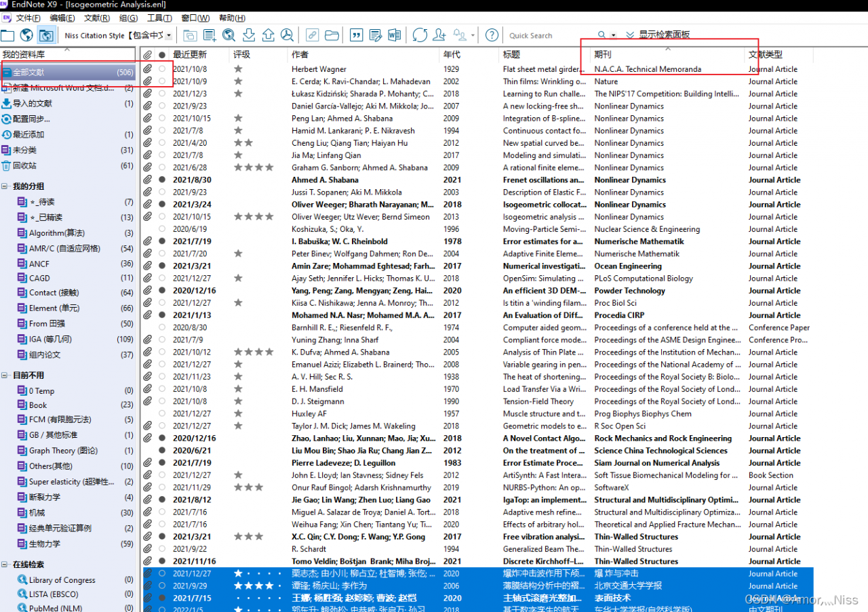Click the Share Library person-plus icon

click(x=439, y=35)
